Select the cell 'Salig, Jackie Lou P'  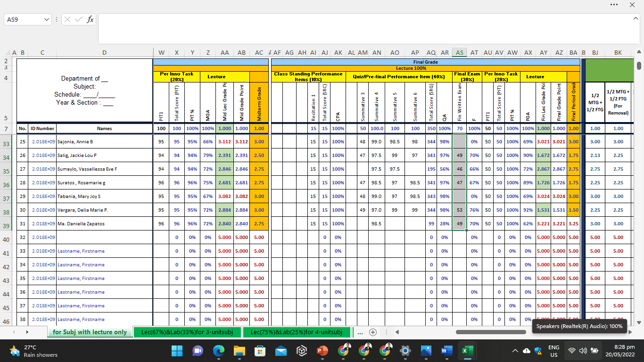104,155
